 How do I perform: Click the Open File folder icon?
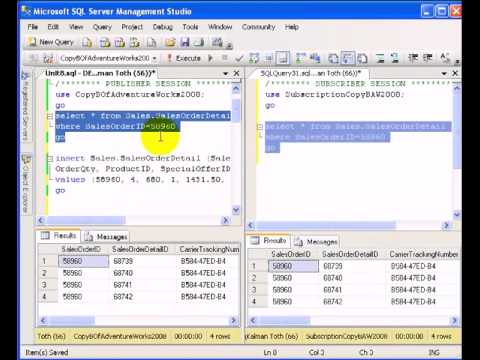[170, 42]
